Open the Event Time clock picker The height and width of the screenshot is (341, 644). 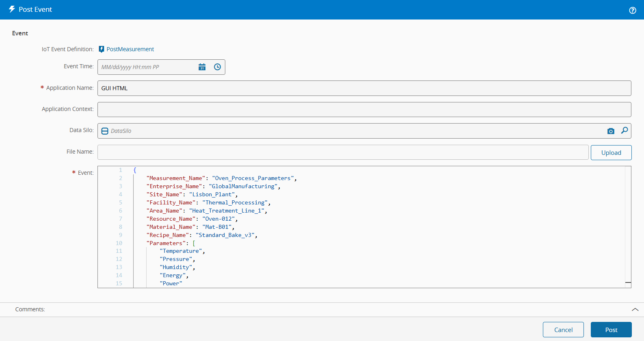(217, 67)
